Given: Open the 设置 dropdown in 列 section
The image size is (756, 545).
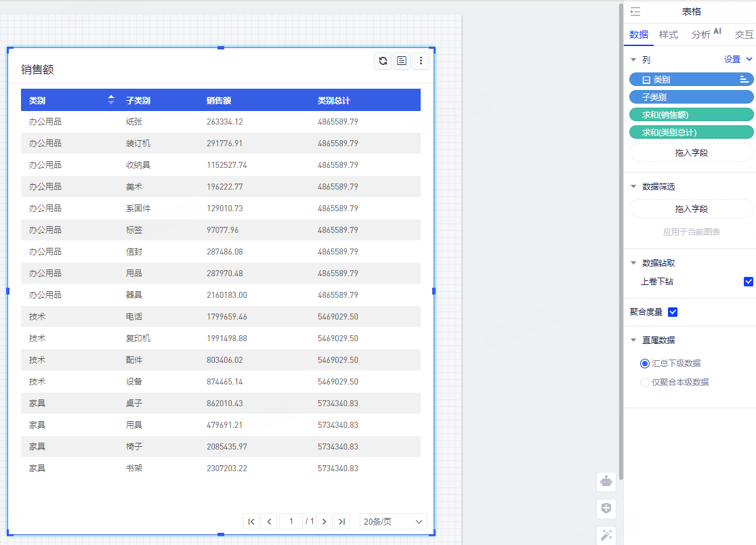Looking at the screenshot, I should (x=738, y=60).
